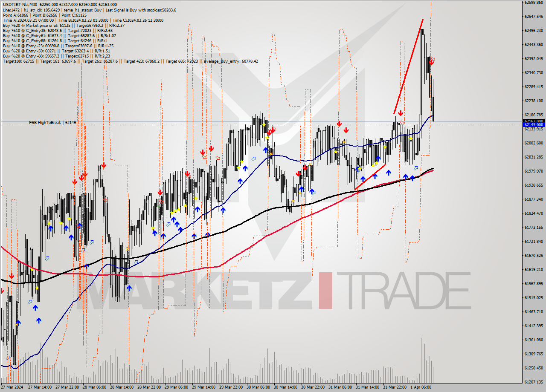Viewport: 546px width, 392px height.
Task: Select the 'Buy %10 @ C_Entry38: 62048.6' line
Action: pos(58,30)
